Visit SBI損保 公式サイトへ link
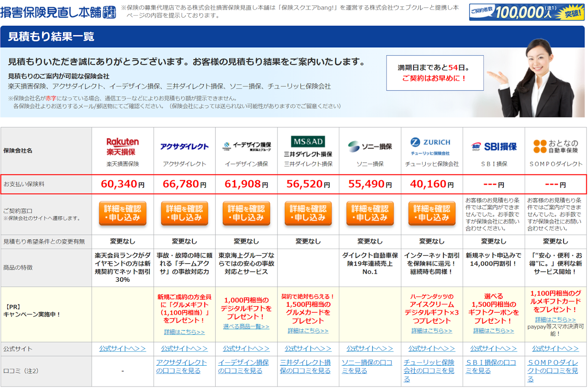Screen dimensions: 588x390 (494, 348)
